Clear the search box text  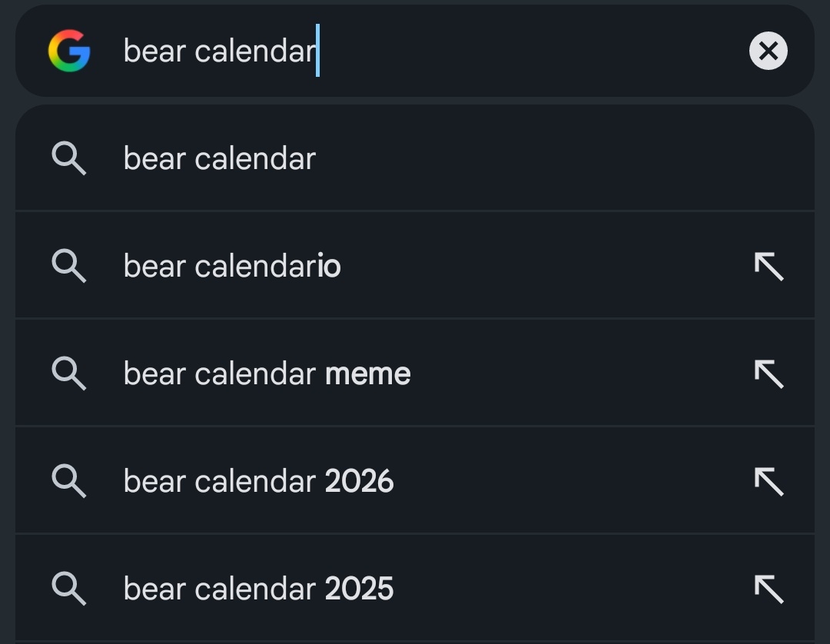click(x=768, y=51)
